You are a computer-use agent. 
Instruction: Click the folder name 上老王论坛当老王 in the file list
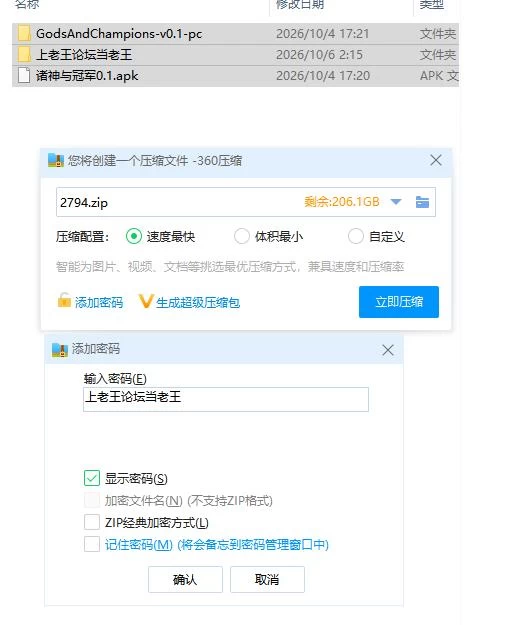point(84,55)
